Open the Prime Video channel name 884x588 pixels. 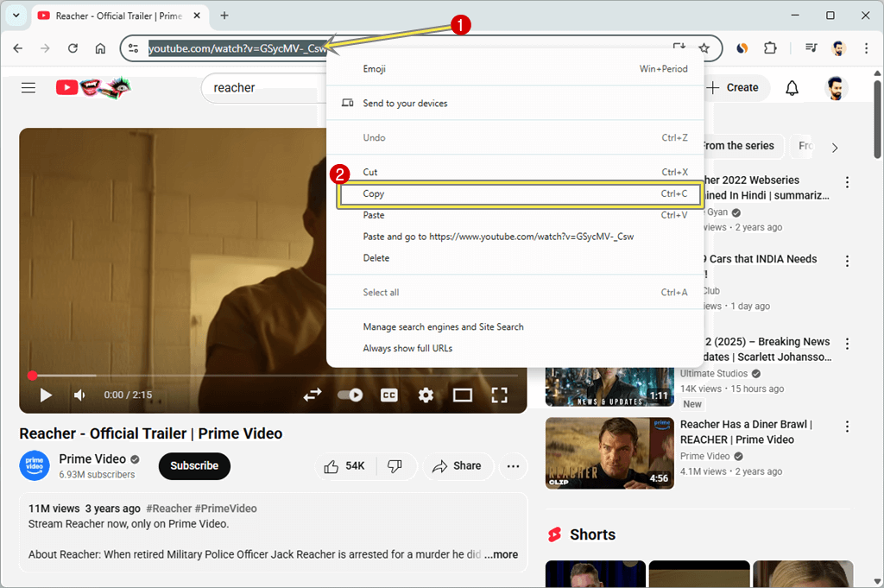92,458
